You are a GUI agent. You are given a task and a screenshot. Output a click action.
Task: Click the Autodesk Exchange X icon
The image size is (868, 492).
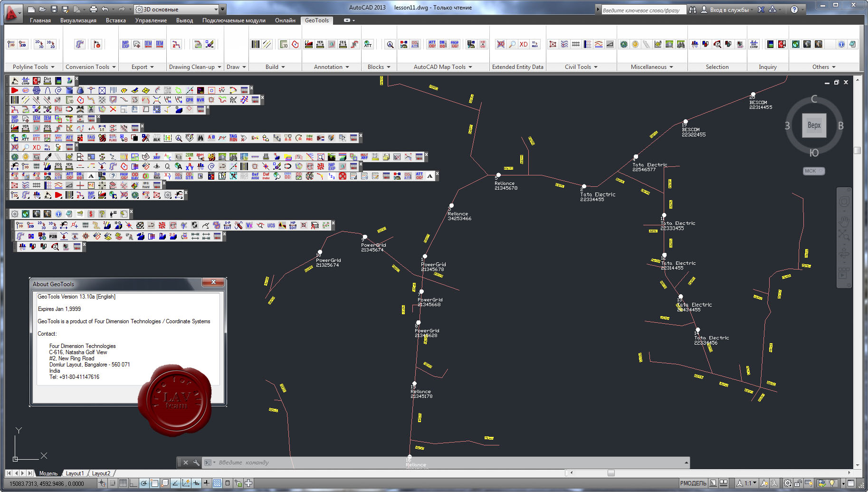pyautogui.click(x=761, y=10)
